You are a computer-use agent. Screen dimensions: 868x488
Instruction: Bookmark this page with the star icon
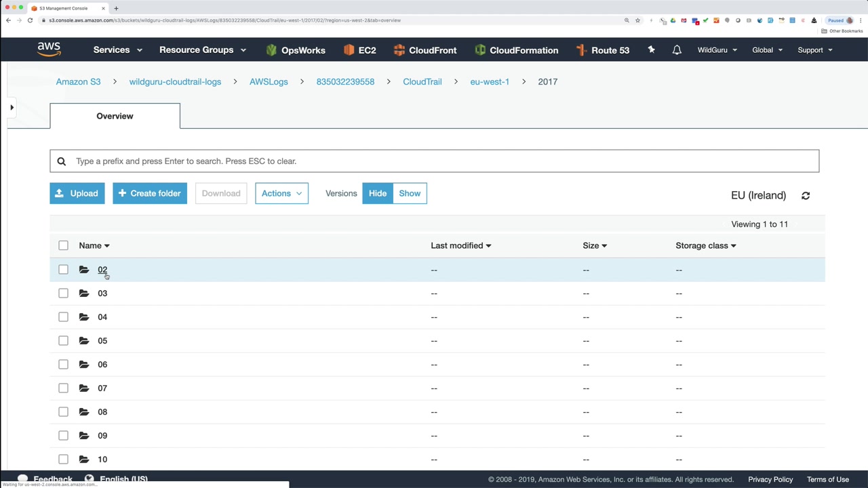pyautogui.click(x=637, y=20)
